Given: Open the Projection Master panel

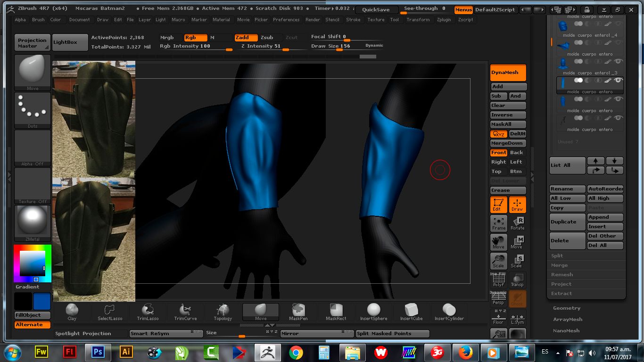Looking at the screenshot, I should (32, 43).
